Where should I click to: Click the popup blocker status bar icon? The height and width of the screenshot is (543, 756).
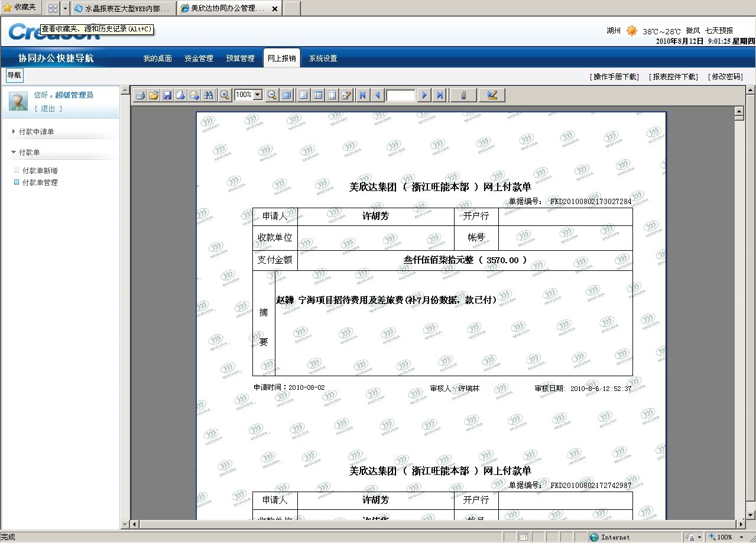[523, 537]
